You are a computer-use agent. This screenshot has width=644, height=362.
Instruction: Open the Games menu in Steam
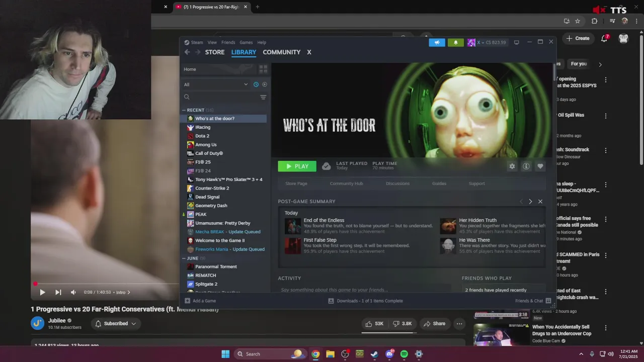coord(246,42)
